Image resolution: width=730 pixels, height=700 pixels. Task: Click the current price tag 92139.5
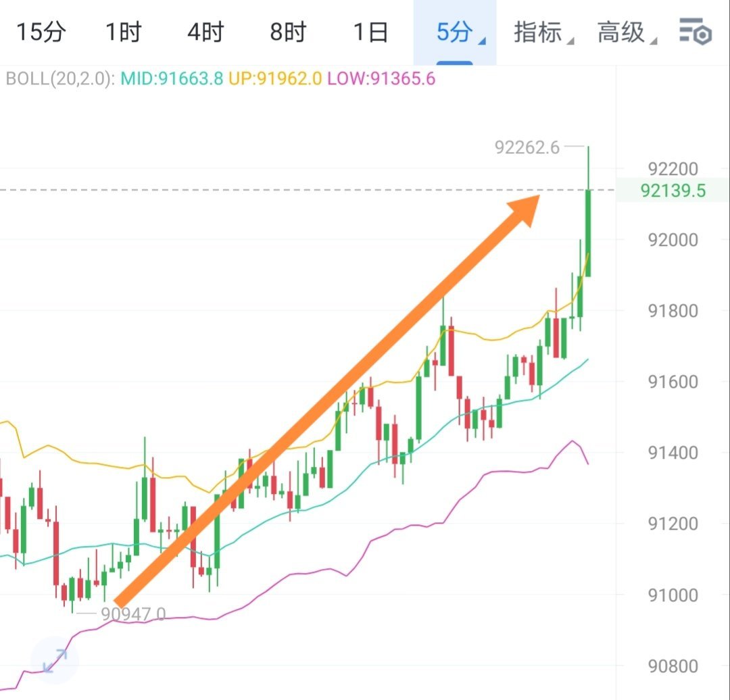(x=673, y=191)
